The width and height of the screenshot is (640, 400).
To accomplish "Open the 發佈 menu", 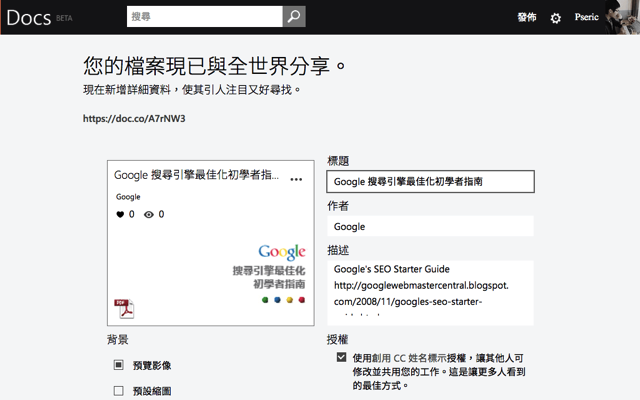I will (527, 17).
